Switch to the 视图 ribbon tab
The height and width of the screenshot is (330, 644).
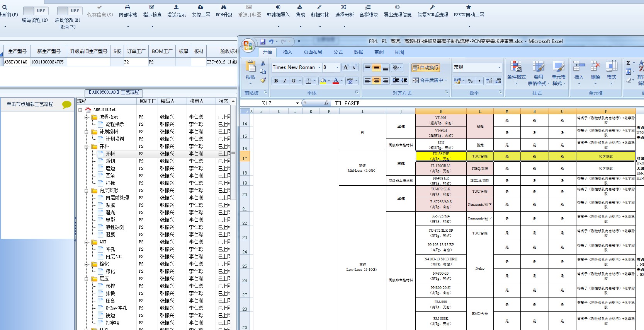399,52
